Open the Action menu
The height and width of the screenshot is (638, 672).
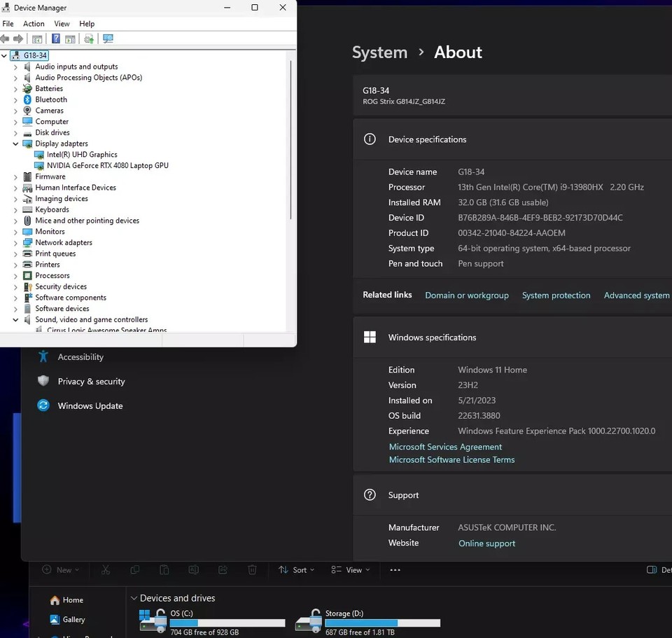[x=34, y=24]
